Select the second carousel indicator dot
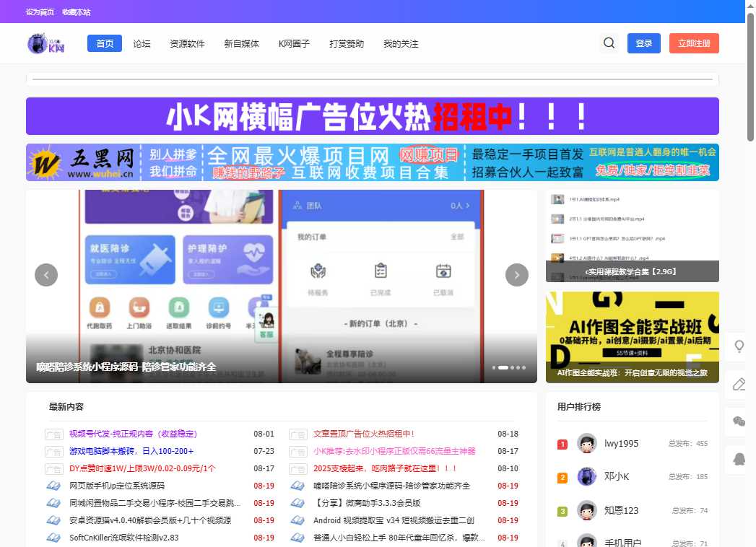Image resolution: width=756 pixels, height=547 pixels. [505, 367]
